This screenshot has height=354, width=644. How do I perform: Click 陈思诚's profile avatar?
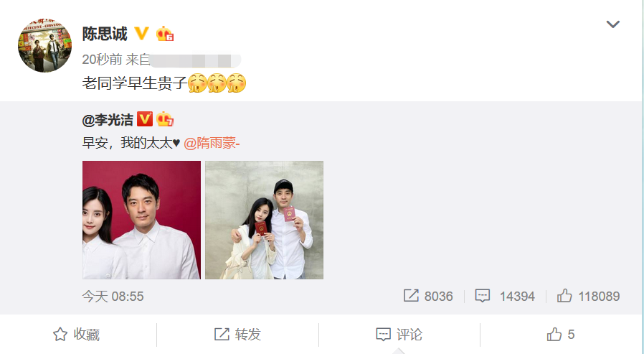44,45
